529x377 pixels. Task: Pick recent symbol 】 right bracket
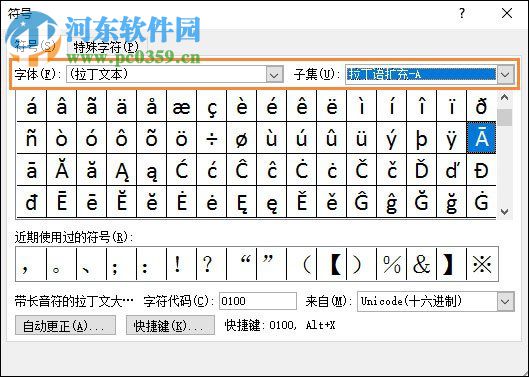pyautogui.click(x=451, y=264)
